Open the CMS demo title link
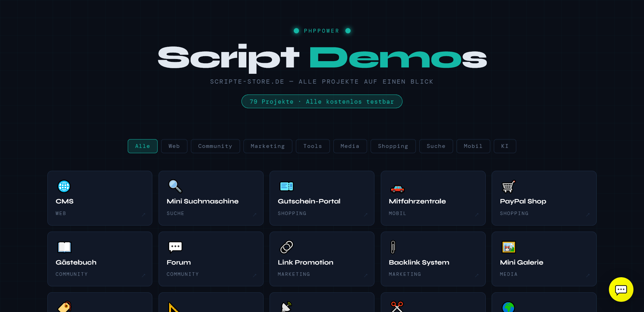 click(x=65, y=201)
